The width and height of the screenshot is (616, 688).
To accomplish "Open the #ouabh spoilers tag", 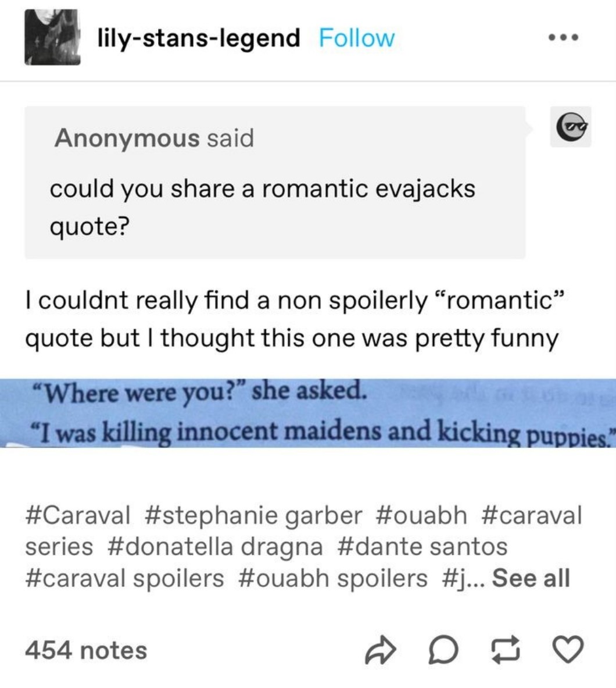I will tap(332, 578).
